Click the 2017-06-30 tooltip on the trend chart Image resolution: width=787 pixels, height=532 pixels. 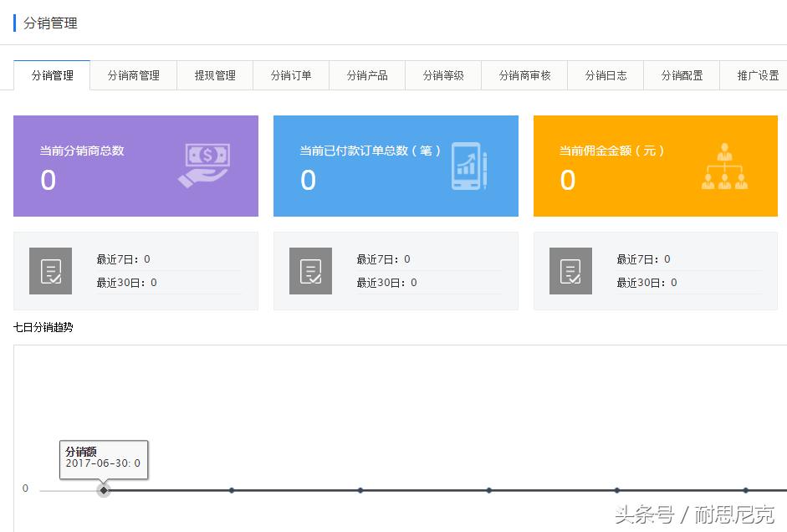102,459
